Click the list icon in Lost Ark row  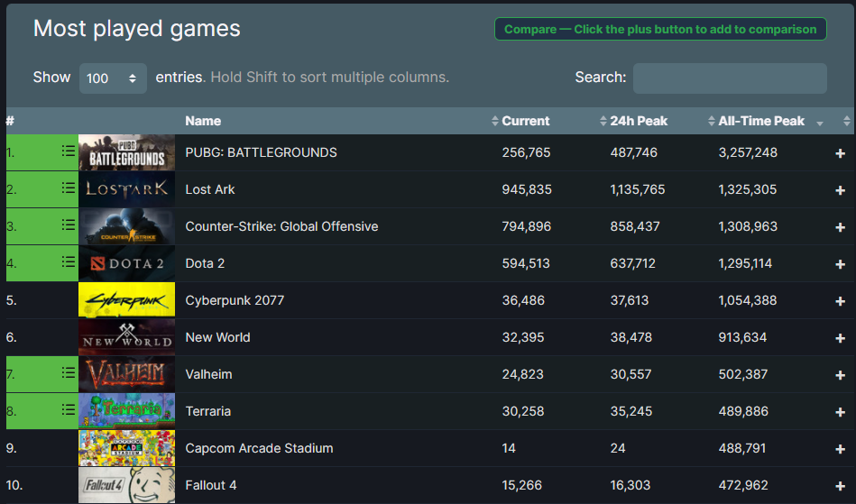(x=69, y=188)
